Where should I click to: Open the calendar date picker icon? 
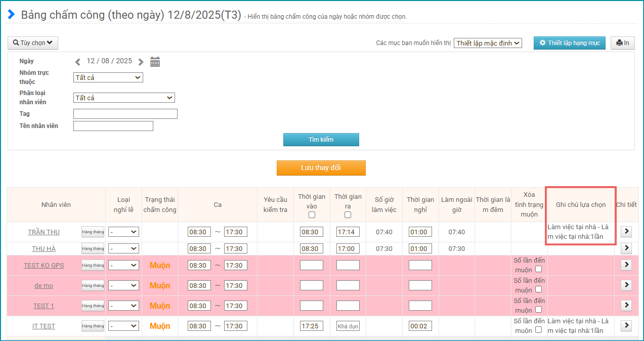[x=155, y=62]
